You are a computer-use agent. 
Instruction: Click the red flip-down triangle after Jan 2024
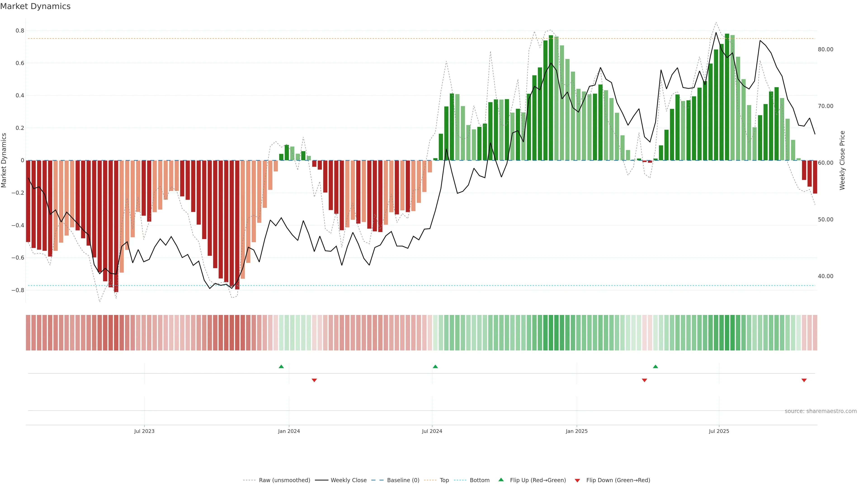[314, 380]
